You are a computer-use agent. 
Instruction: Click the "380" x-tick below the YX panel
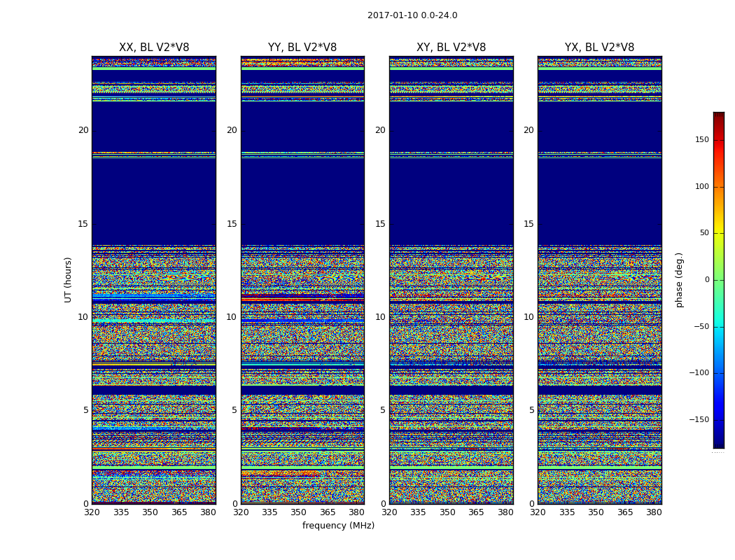(x=654, y=512)
